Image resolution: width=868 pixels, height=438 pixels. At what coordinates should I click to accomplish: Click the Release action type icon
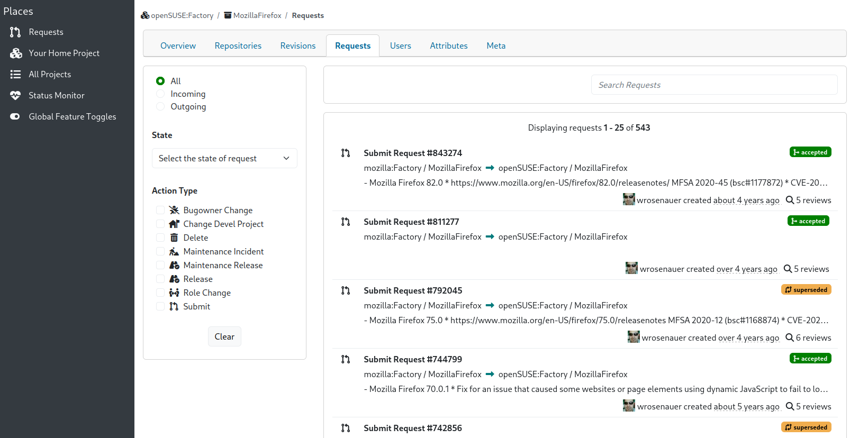click(174, 279)
